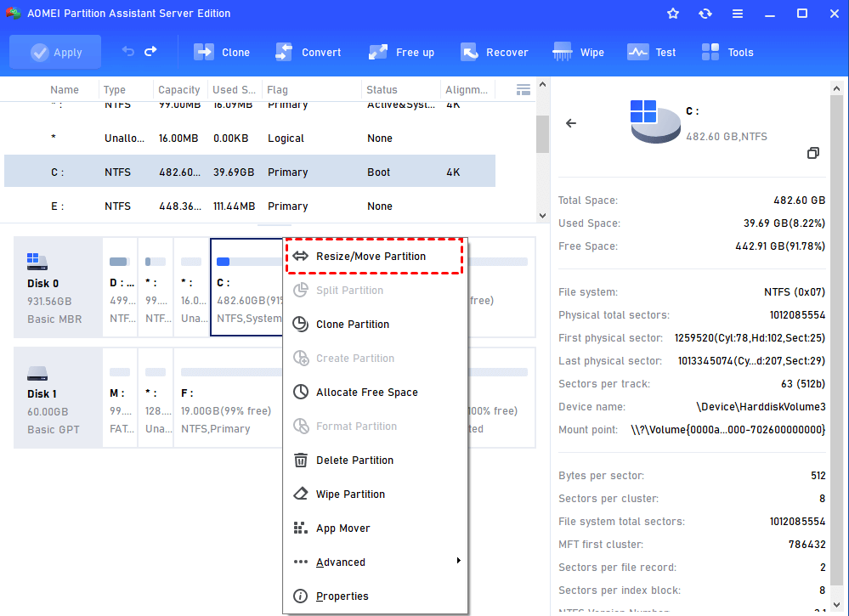Click the back arrow in properties panel
Screen dimensions: 849x616
[571, 123]
